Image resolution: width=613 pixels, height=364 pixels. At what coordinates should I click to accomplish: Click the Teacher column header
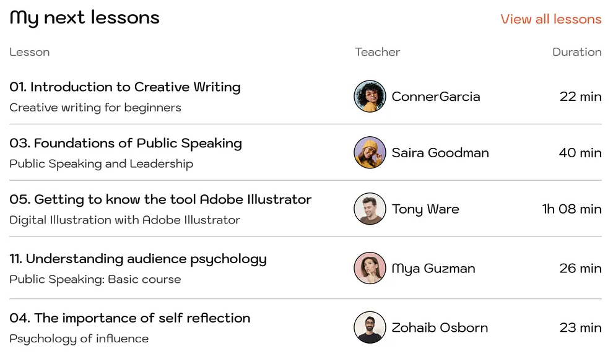pyautogui.click(x=377, y=52)
